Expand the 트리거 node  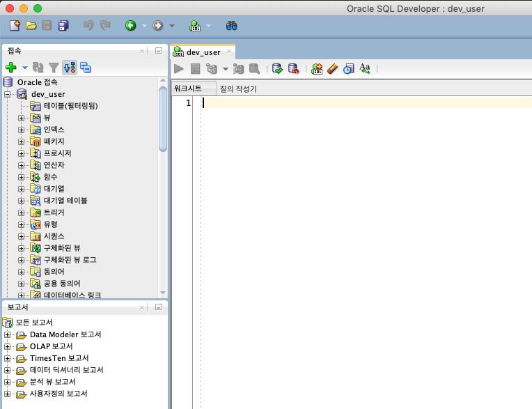pos(22,213)
